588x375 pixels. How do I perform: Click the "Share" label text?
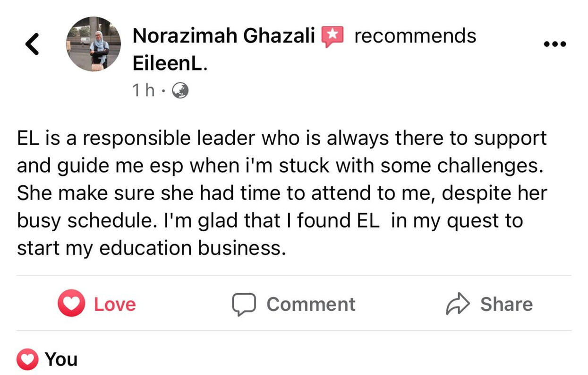(506, 304)
